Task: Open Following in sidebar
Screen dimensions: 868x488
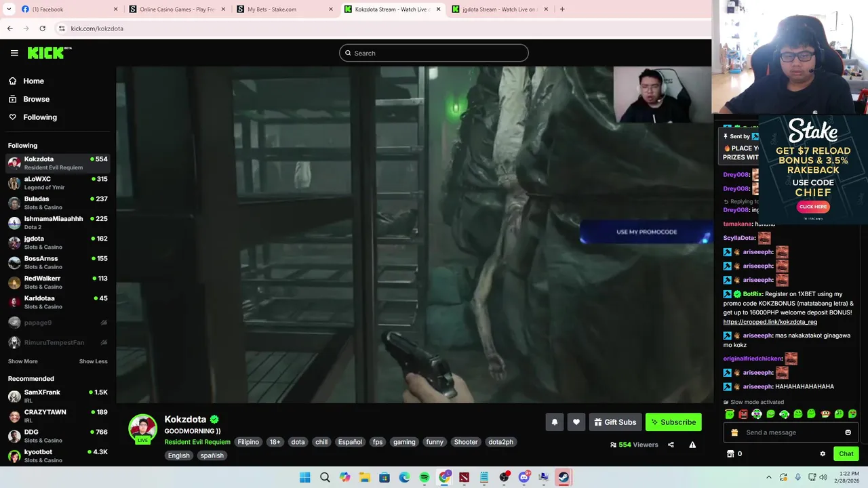Action: 33,117
